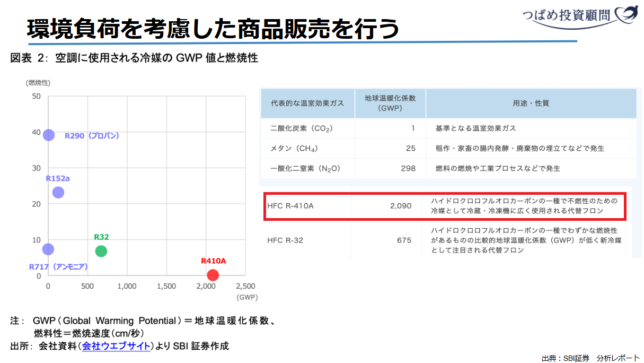Click the R717 (アンモニア) chart marker
Viewport: 644px width, 363px height.
[x=48, y=249]
